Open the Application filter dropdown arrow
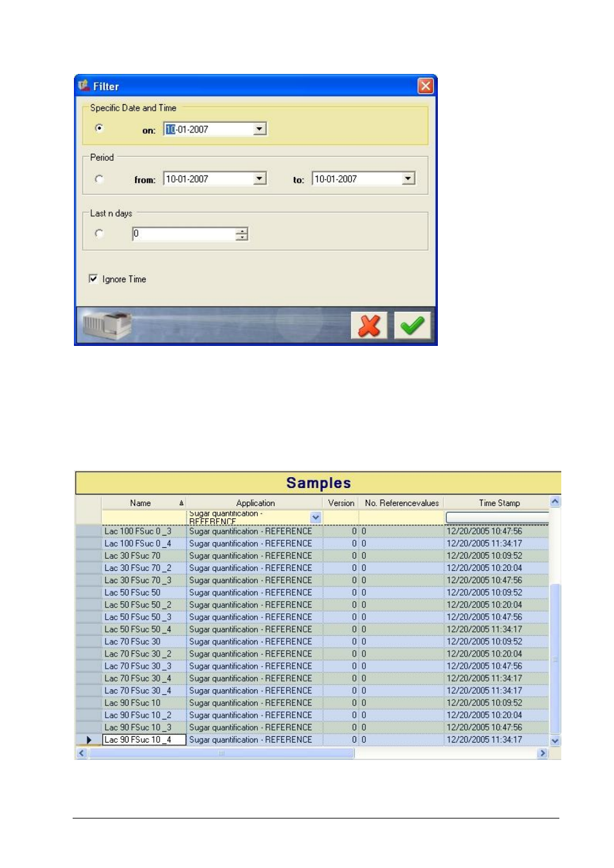Image resolution: width=614 pixels, height=868 pixels. point(316,518)
